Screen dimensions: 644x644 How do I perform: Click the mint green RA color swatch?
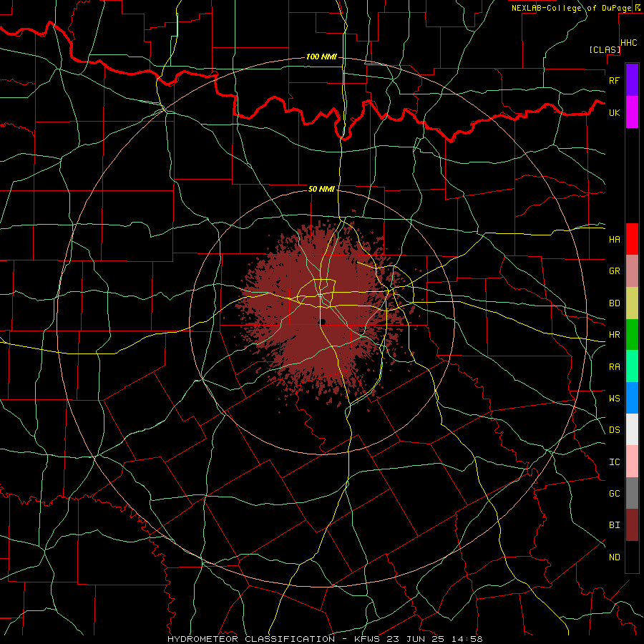[632, 366]
